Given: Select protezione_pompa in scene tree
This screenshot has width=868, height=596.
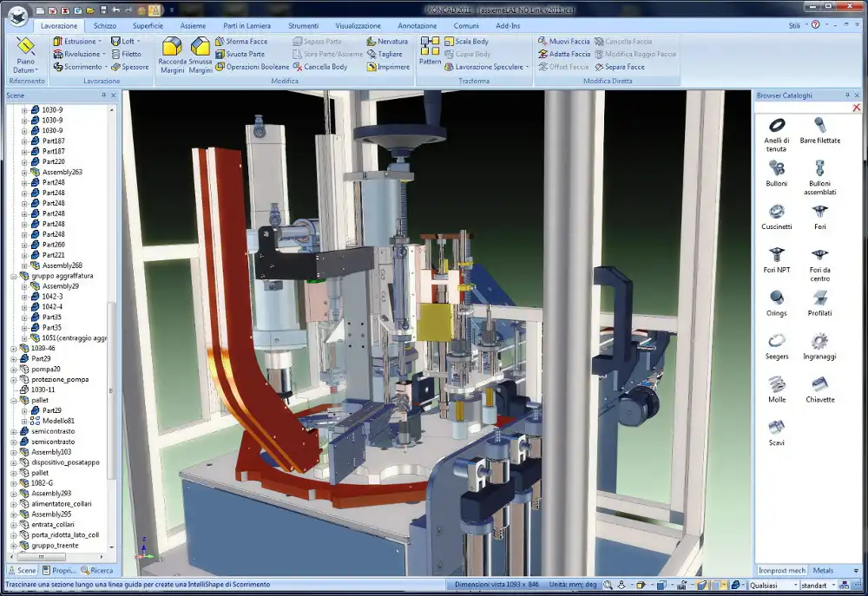Looking at the screenshot, I should pyautogui.click(x=60, y=379).
